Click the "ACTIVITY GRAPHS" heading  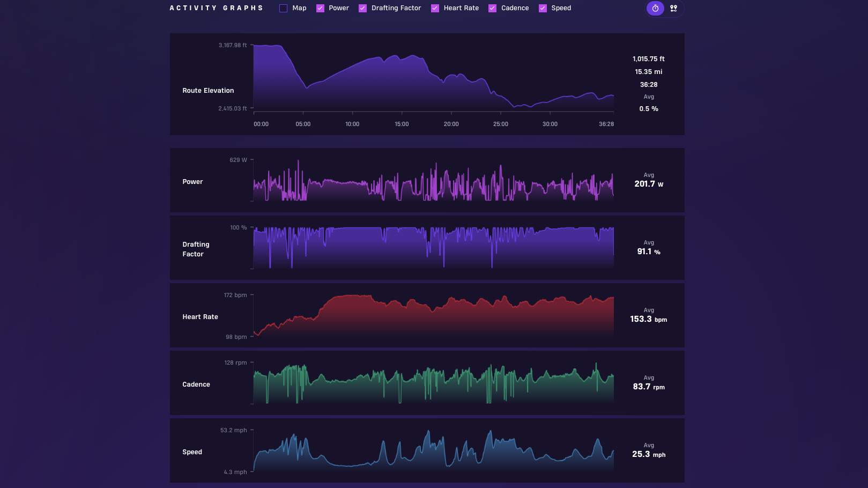coord(216,8)
